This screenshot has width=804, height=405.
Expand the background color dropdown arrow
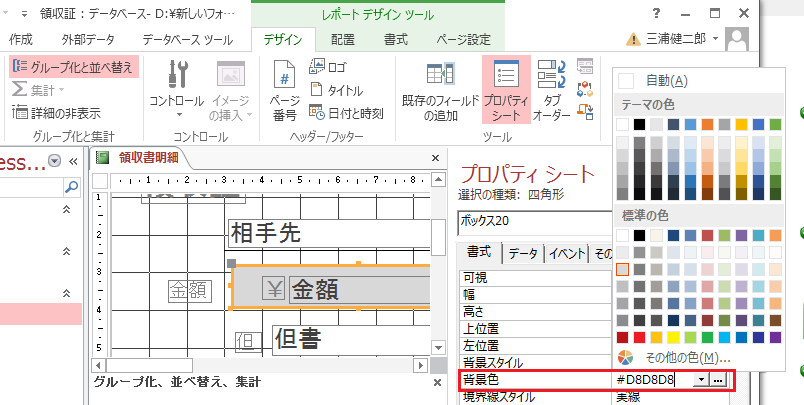pyautogui.click(x=700, y=380)
